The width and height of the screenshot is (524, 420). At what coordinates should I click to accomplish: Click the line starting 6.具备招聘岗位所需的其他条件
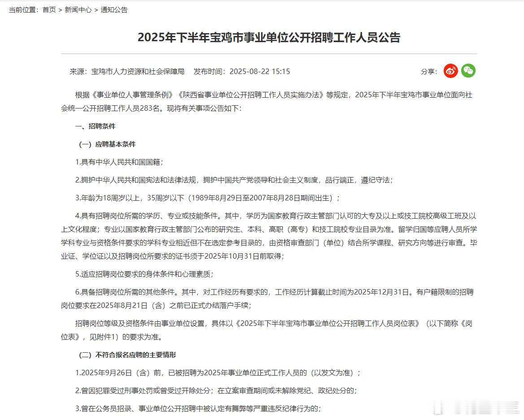pos(275,292)
